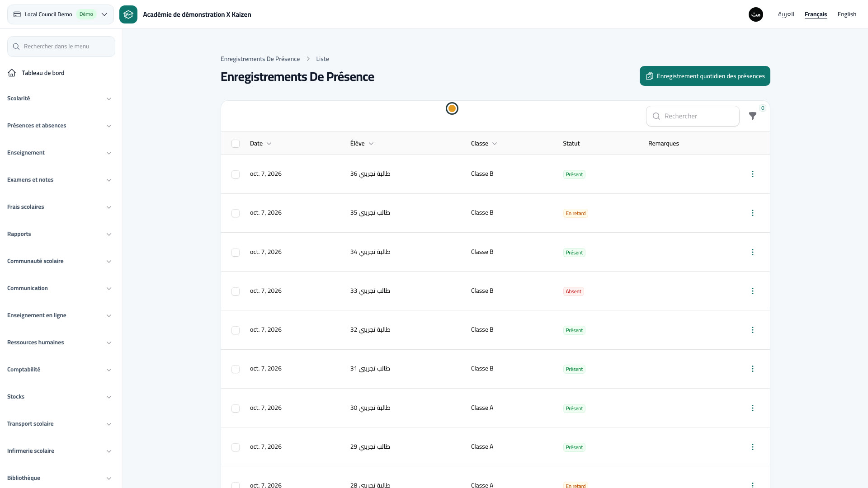Viewport: 868px width, 488px height.
Task: Expand the Transport scolaire group
Action: coord(59,424)
